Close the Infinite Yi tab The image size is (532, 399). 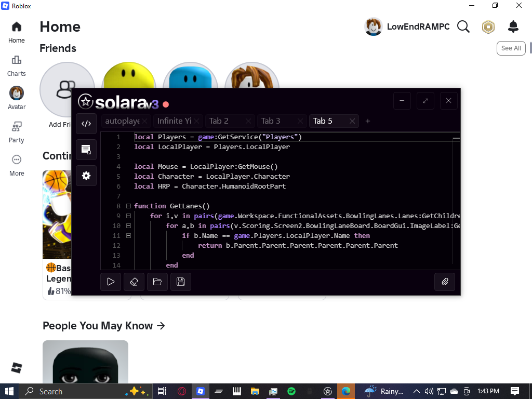197,121
